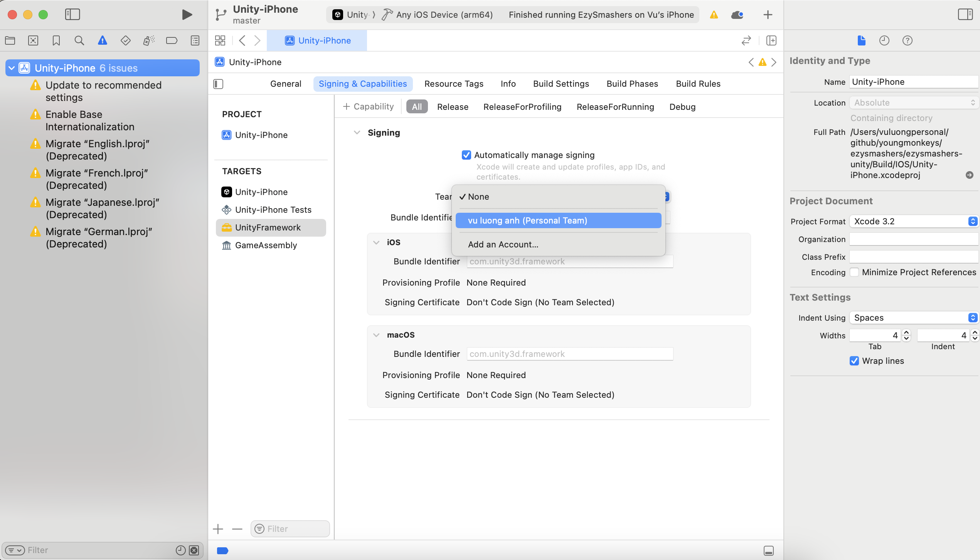Screen dimensions: 980x560
Task: Click the Unity-iPhone Tests target icon
Action: click(226, 209)
